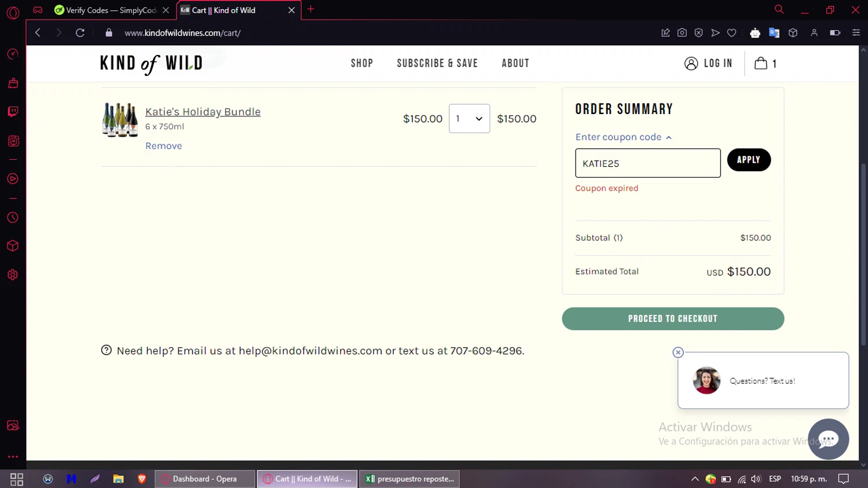The height and width of the screenshot is (488, 868).
Task: Open Katie's Holiday Bundle product link
Action: point(203,112)
